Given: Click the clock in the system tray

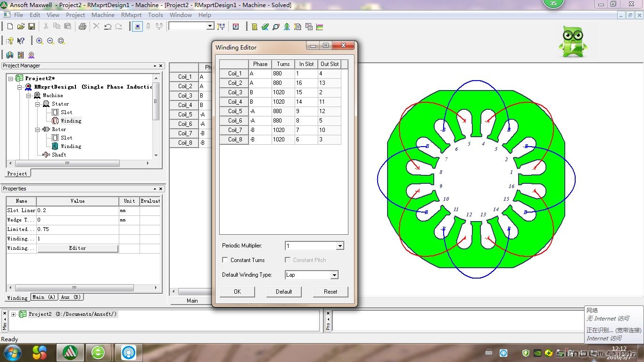Looking at the screenshot, I should [619, 353].
